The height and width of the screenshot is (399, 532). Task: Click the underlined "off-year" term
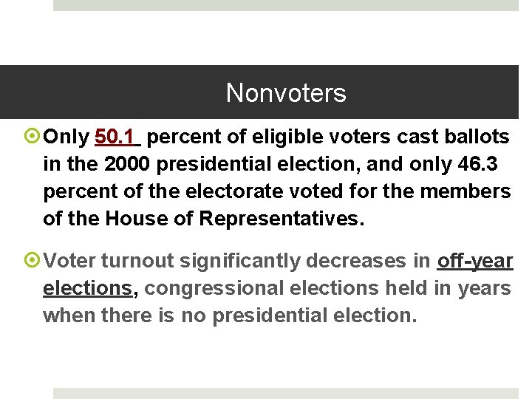click(x=474, y=261)
